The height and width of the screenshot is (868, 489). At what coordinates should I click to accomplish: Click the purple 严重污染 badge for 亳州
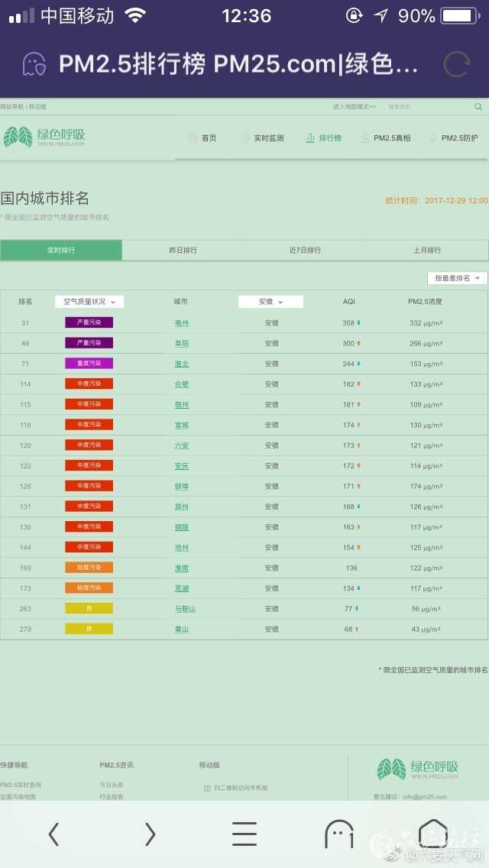point(89,323)
